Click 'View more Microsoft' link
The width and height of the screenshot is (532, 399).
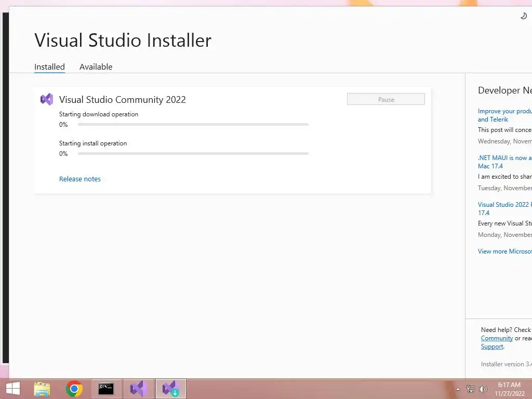tap(505, 251)
